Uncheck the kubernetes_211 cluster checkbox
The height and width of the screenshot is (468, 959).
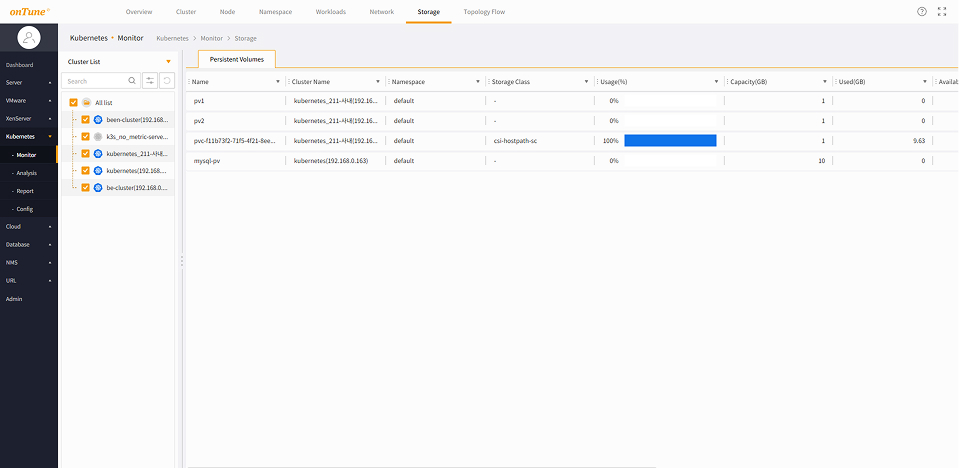(x=86, y=154)
